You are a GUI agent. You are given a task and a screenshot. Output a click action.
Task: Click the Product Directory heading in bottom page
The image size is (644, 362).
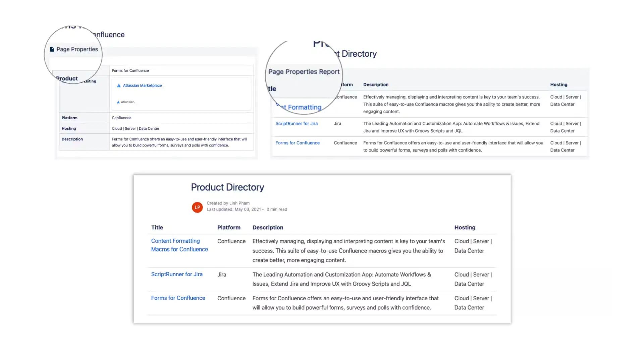[227, 187]
